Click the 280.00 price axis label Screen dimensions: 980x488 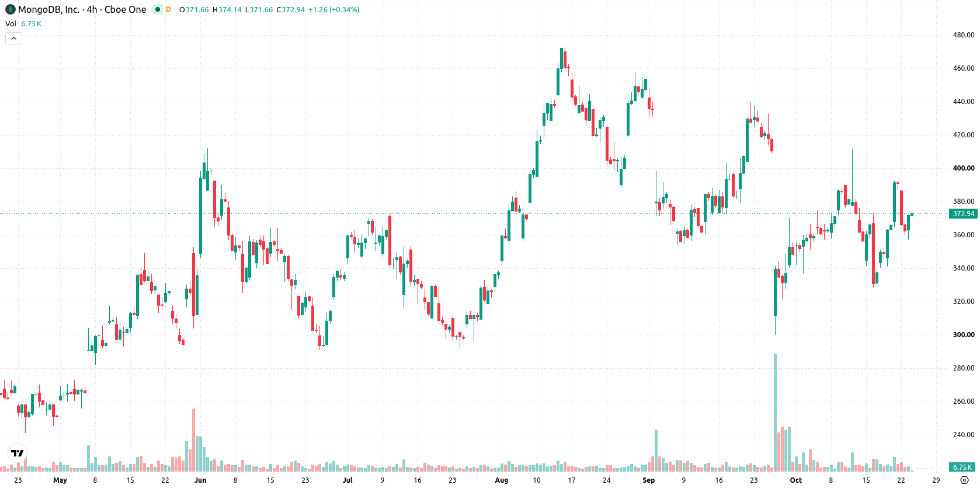point(964,368)
